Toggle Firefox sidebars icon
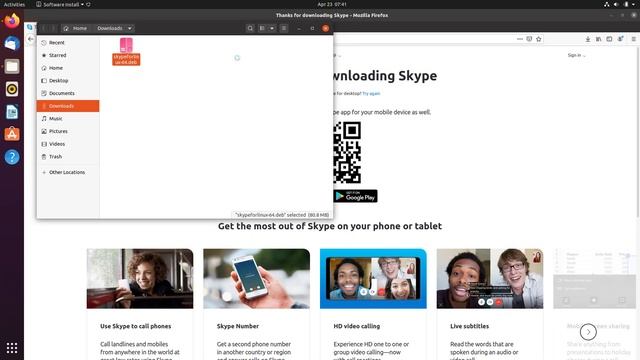The width and height of the screenshot is (640, 360). (609, 39)
